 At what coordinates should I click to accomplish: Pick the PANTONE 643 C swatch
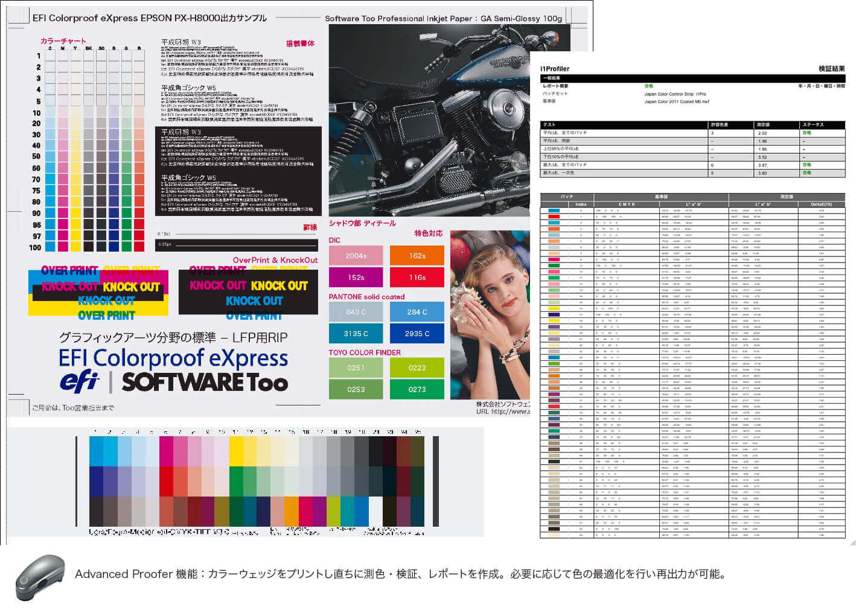click(356, 312)
